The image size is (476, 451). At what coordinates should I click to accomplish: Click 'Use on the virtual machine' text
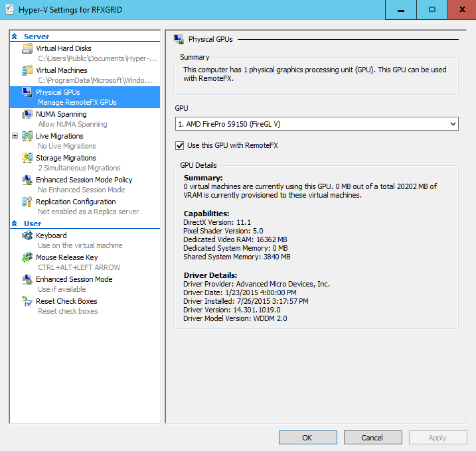click(80, 245)
